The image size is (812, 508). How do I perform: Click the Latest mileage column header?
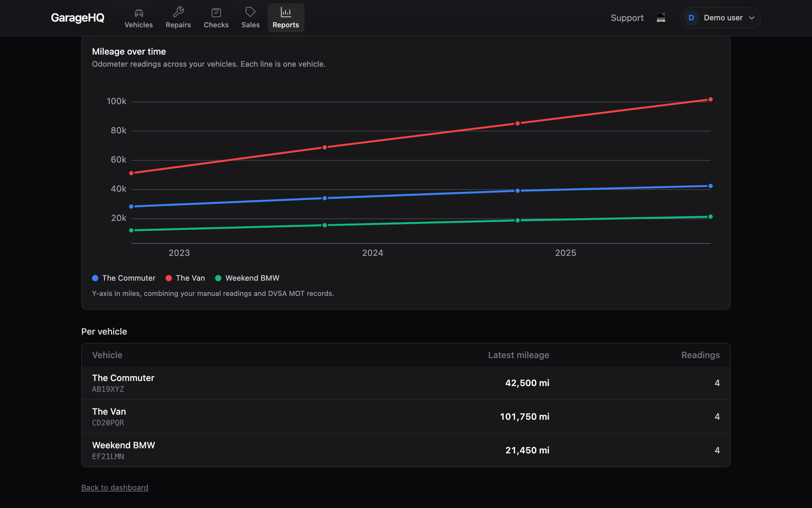(518, 355)
